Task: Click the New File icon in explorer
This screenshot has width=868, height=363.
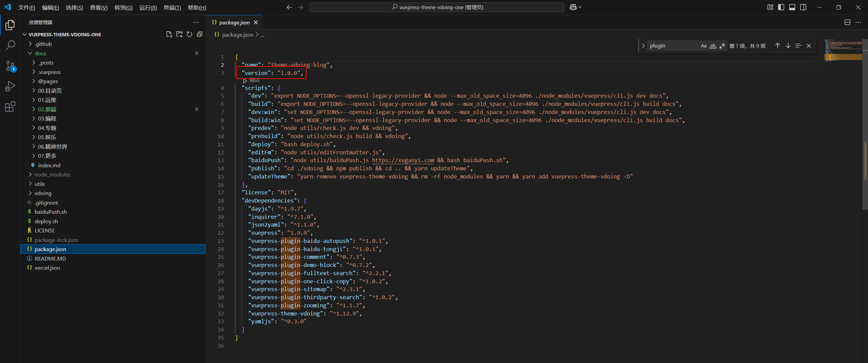Action: click(169, 34)
